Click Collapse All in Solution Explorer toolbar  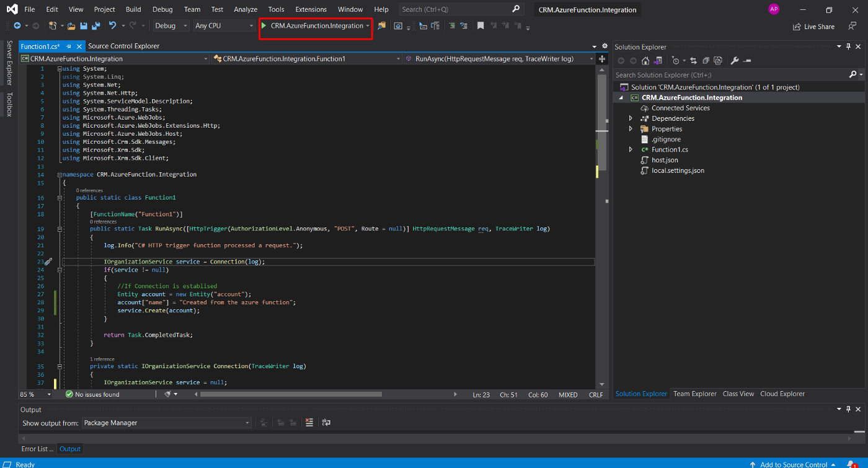click(x=706, y=61)
